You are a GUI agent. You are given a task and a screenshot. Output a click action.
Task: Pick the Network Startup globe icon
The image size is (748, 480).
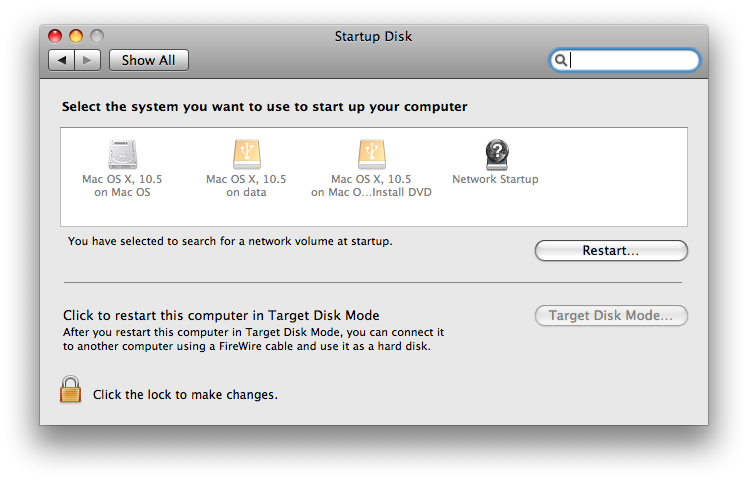pos(496,153)
